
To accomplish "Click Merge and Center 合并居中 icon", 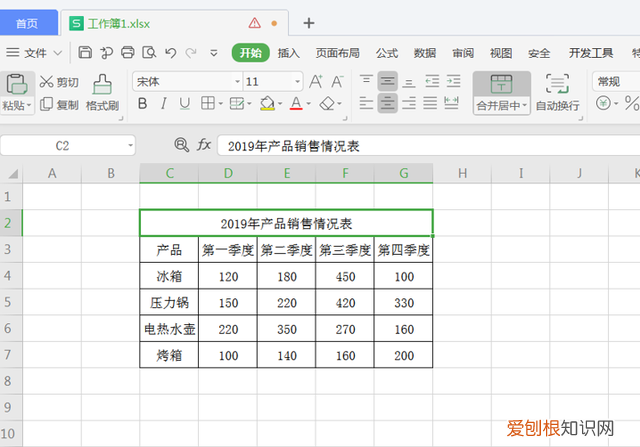I will point(501,85).
